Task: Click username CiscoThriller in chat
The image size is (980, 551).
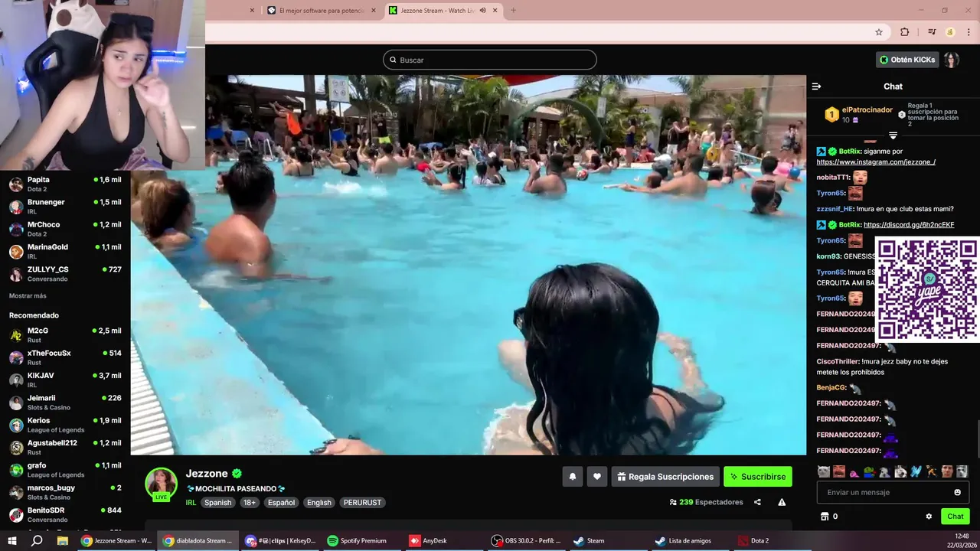Action: click(x=838, y=361)
